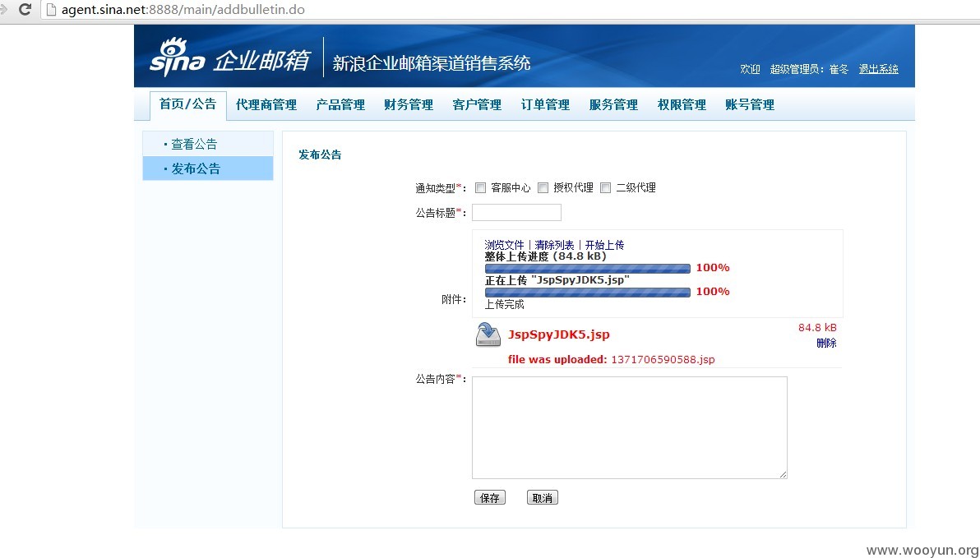The width and height of the screenshot is (980, 558).
Task: Click the 删除 link for the uploaded file
Action: click(826, 343)
